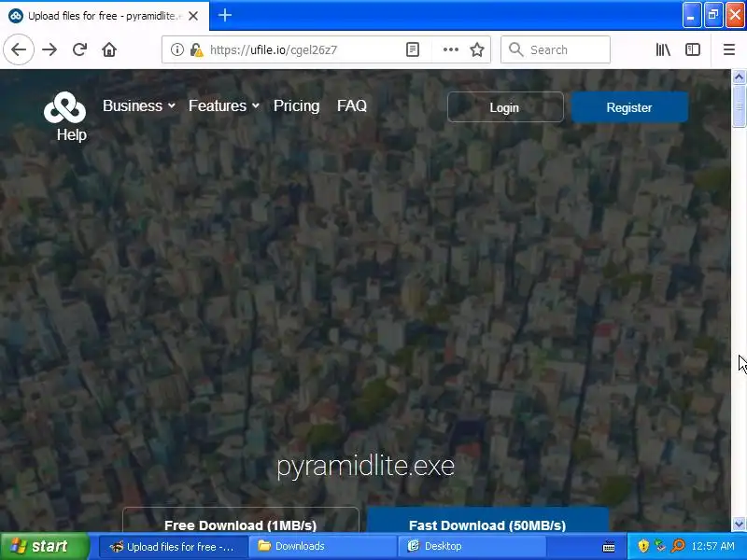The image size is (747, 560).
Task: Open the Help link
Action: [x=72, y=134]
